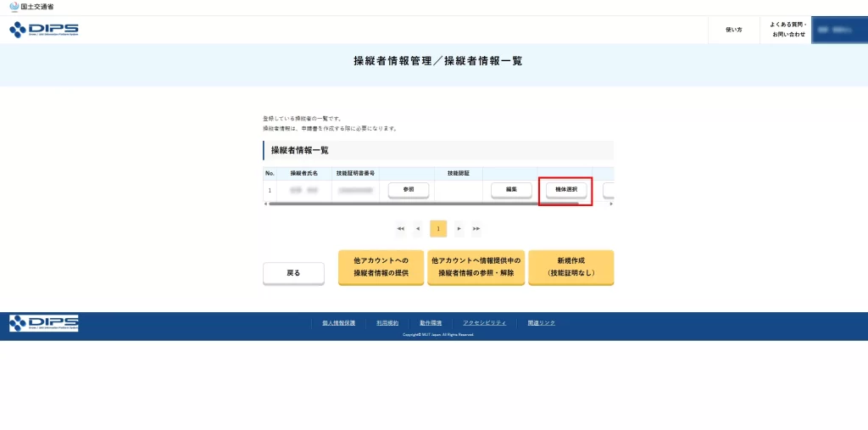868x430 pixels.
Task: Open the blurred account menu in header
Action: click(x=838, y=30)
